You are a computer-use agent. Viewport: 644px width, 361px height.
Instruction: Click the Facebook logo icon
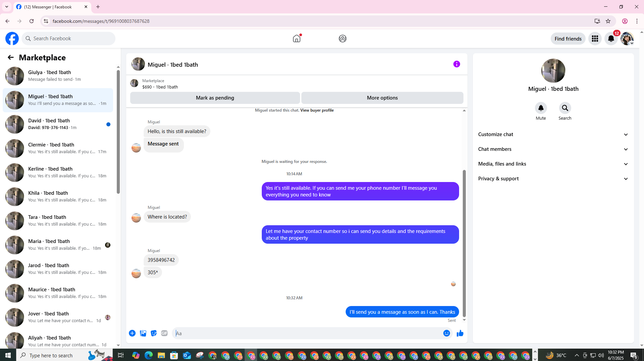[12, 39]
